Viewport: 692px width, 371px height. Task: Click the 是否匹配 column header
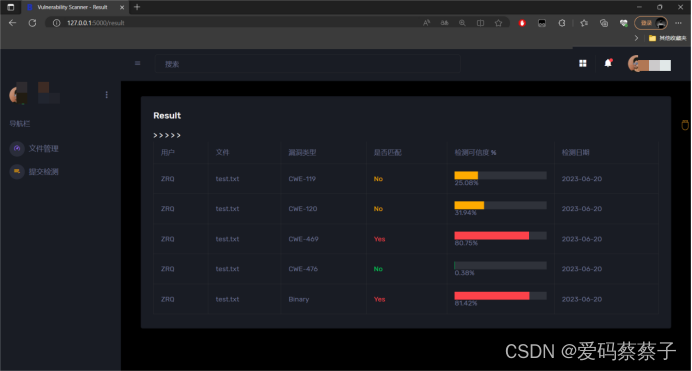point(387,153)
